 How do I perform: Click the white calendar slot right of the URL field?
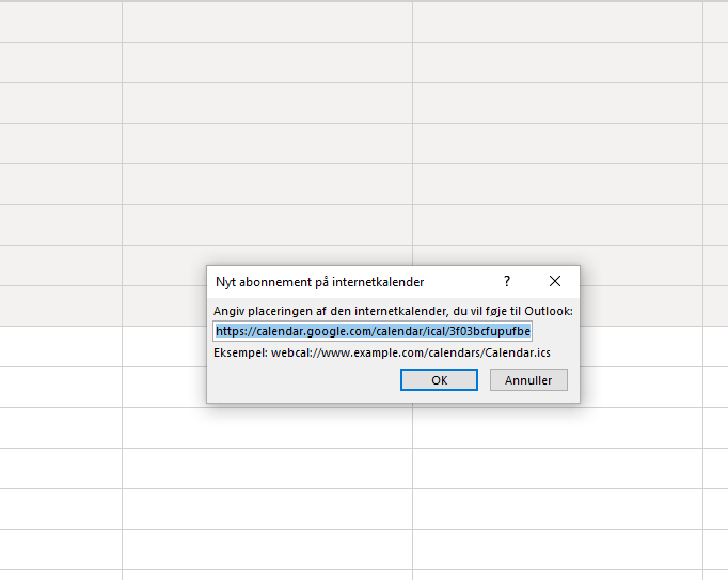coord(640,347)
